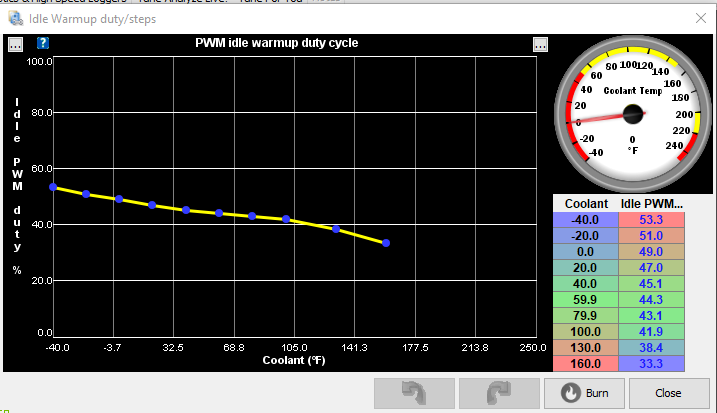Click the undo arrow button
The height and width of the screenshot is (413, 717).
(x=414, y=393)
